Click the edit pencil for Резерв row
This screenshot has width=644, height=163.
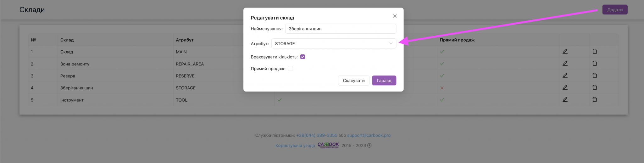[x=565, y=76]
